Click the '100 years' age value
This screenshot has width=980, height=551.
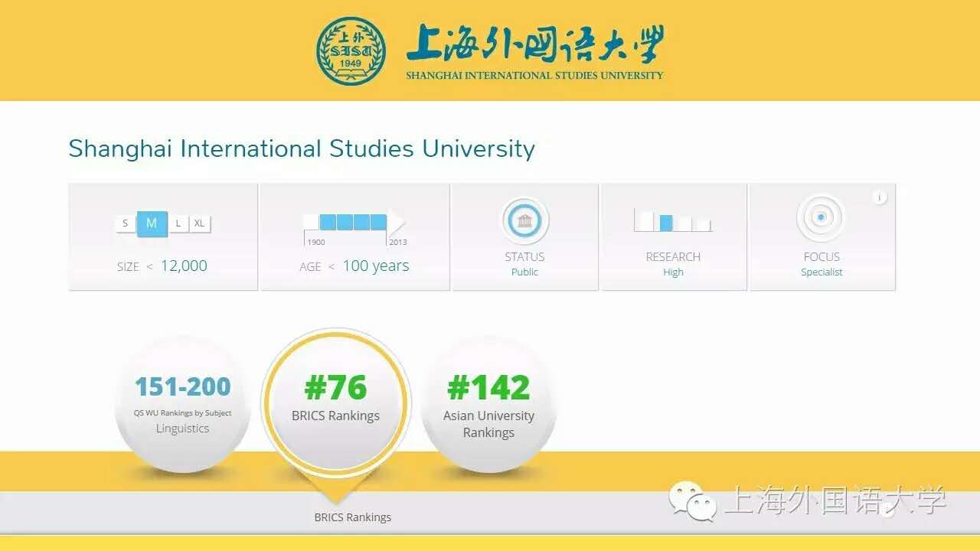375,266
